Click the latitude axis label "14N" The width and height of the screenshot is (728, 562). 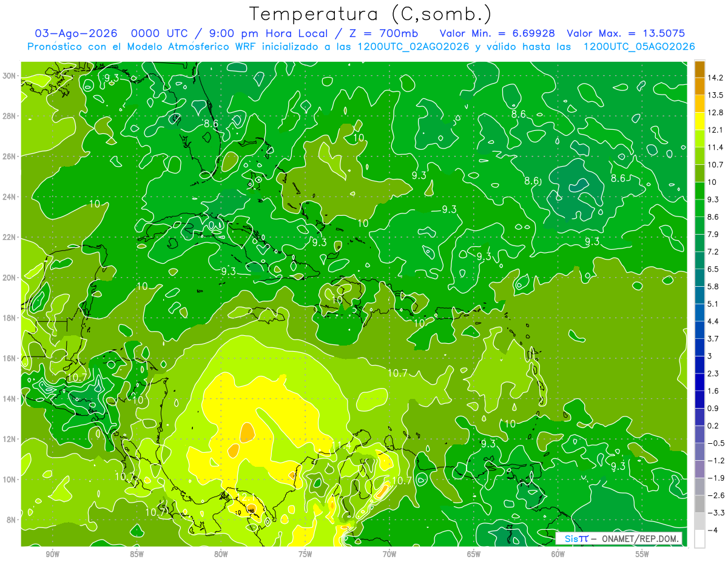pos(10,399)
